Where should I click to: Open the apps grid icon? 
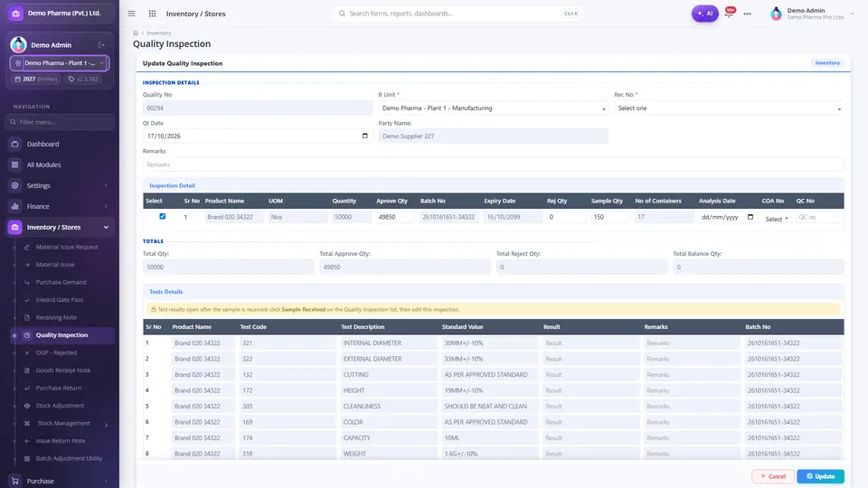click(x=152, y=14)
